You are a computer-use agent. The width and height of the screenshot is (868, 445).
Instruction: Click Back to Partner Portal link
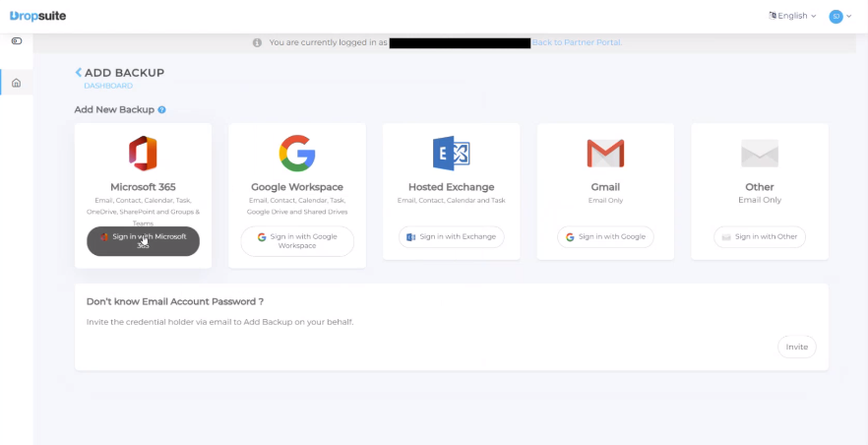577,42
